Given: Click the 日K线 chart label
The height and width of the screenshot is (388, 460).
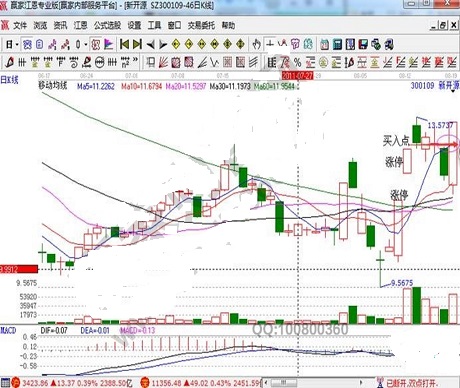Looking at the screenshot, I should pyautogui.click(x=9, y=80).
